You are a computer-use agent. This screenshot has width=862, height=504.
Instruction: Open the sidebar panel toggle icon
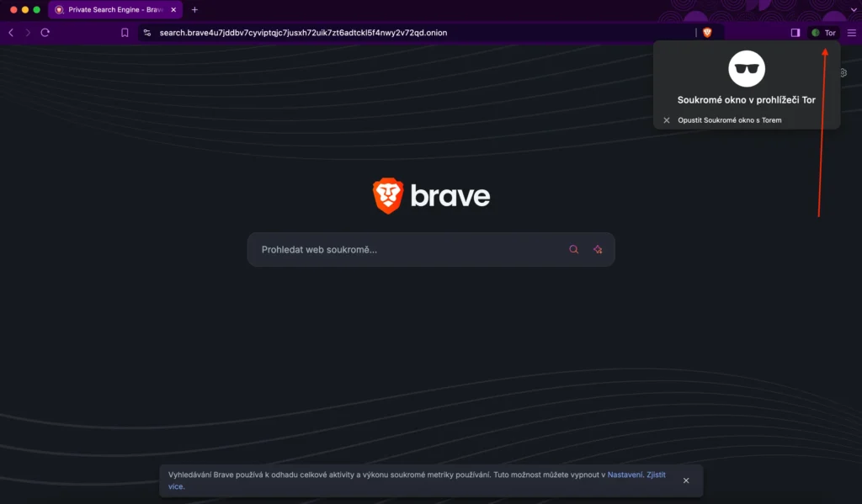795,33
